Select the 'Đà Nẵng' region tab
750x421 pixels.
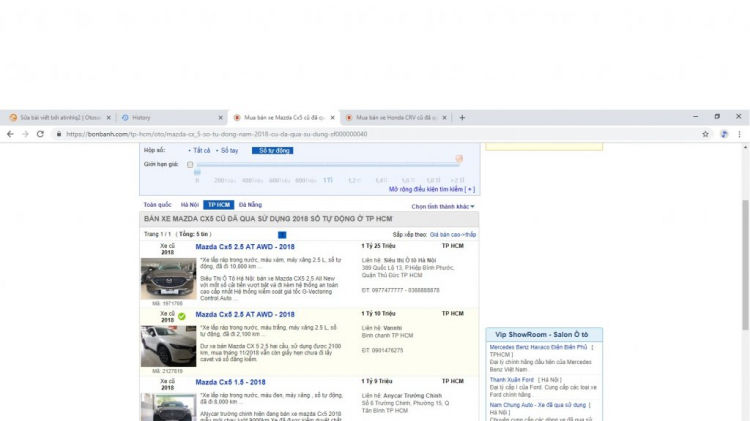[250, 205]
